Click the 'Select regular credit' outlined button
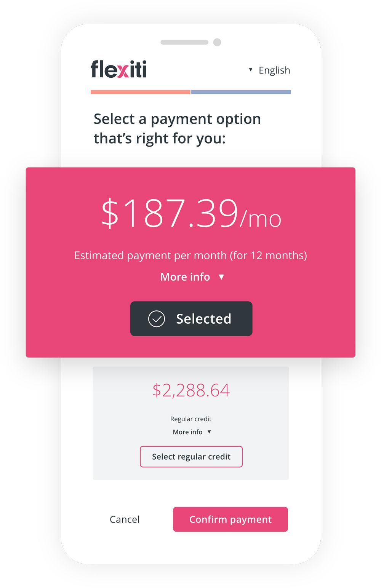Screen dimensions: 381x588 coord(191,457)
